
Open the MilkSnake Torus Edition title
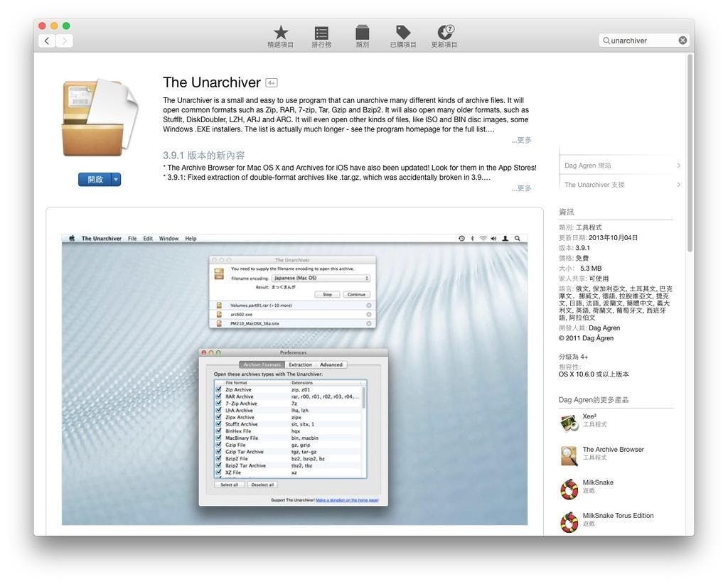[618, 515]
